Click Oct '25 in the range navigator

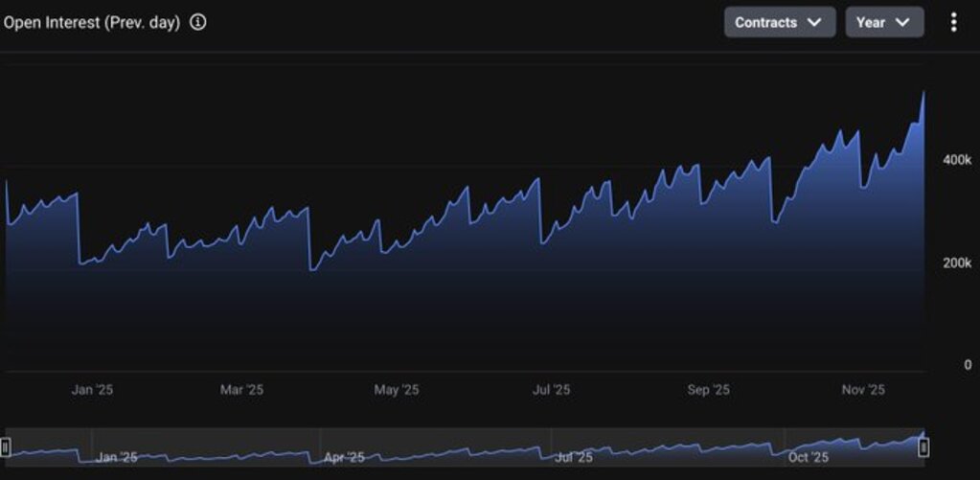tap(809, 458)
